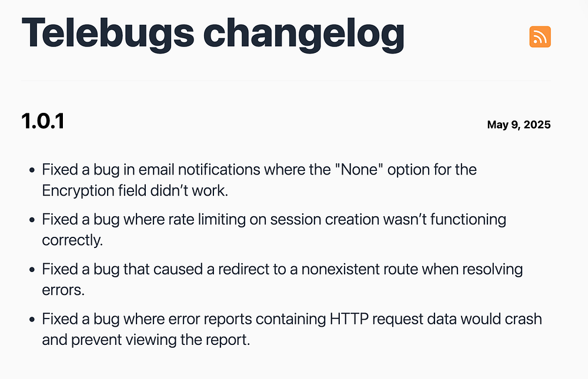Click the May 9, 2025 release date

coord(519,125)
